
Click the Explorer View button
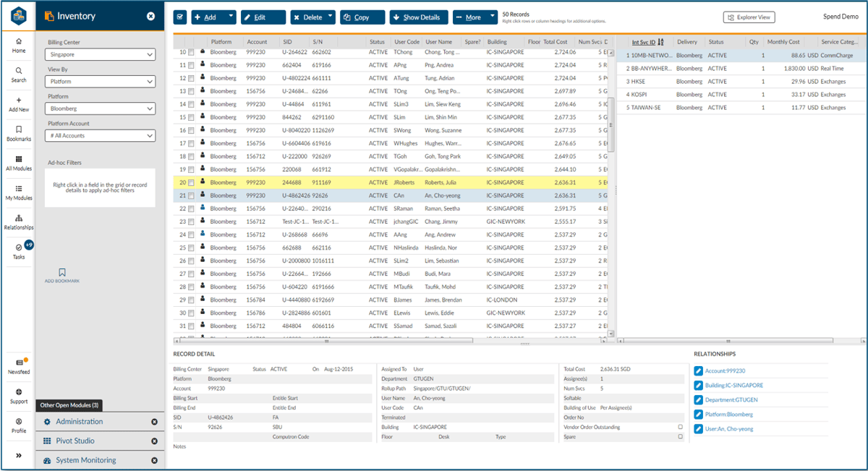pos(749,17)
